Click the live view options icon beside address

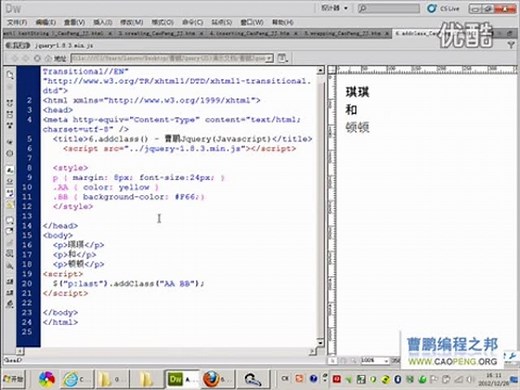pos(283,58)
